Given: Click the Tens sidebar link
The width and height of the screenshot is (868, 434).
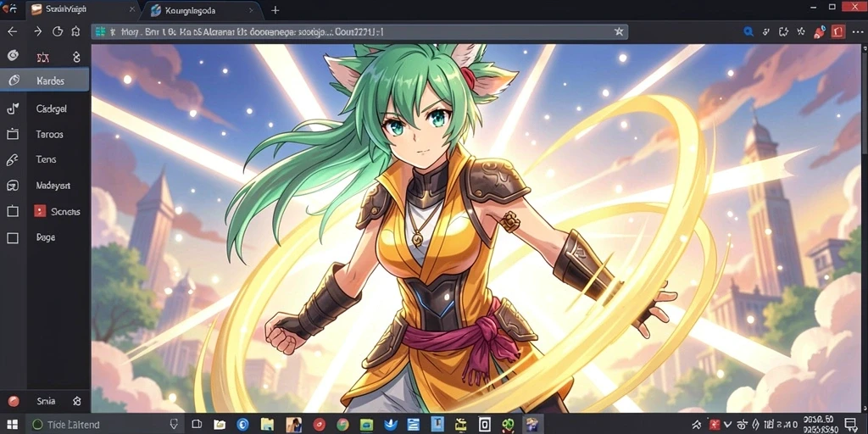Looking at the screenshot, I should point(45,159).
